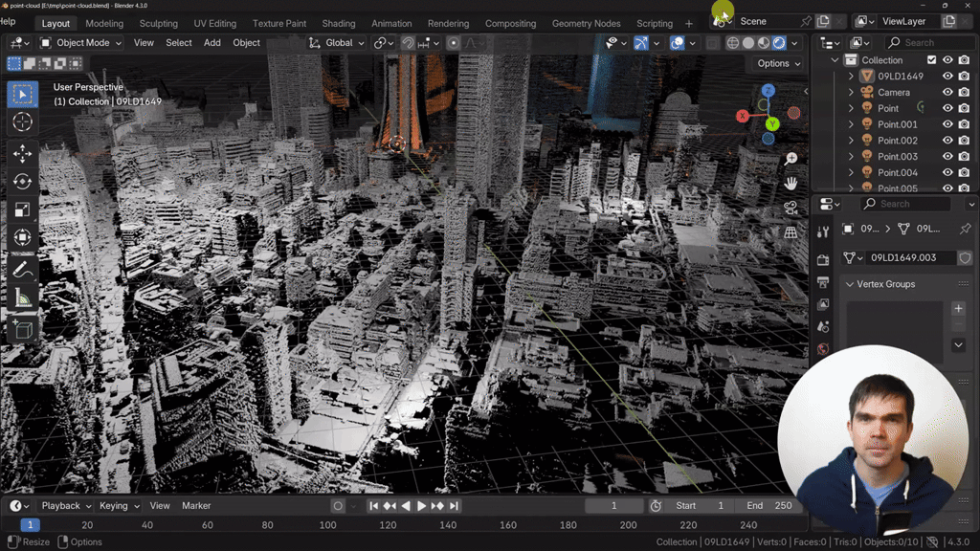Viewport: 980px width, 551px height.
Task: Expand the 09LD1649 object in the outliner
Action: pos(851,77)
